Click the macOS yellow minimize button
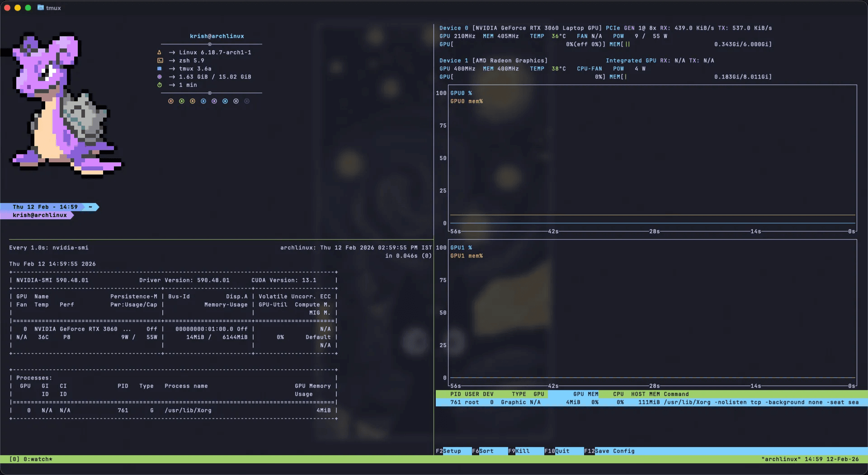The width and height of the screenshot is (868, 475). tap(18, 8)
